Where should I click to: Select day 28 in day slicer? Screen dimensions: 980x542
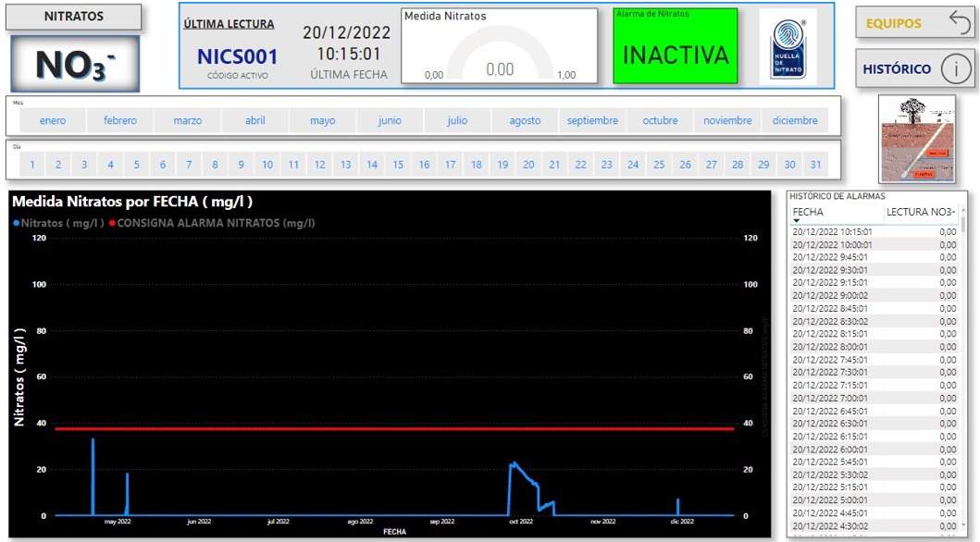(x=738, y=165)
